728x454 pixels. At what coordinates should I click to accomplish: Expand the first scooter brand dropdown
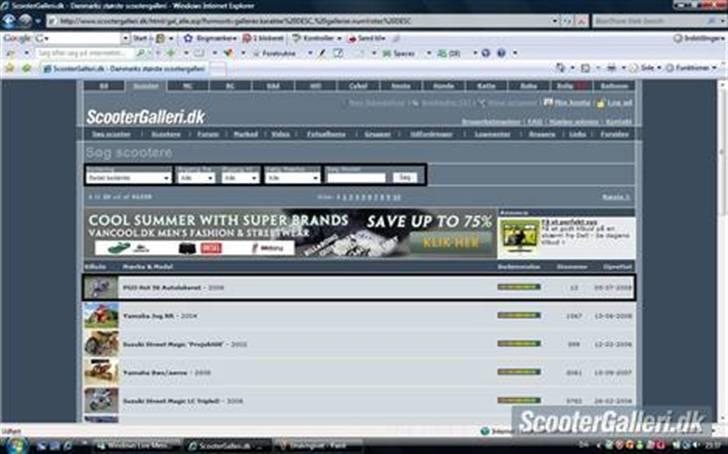click(x=128, y=177)
